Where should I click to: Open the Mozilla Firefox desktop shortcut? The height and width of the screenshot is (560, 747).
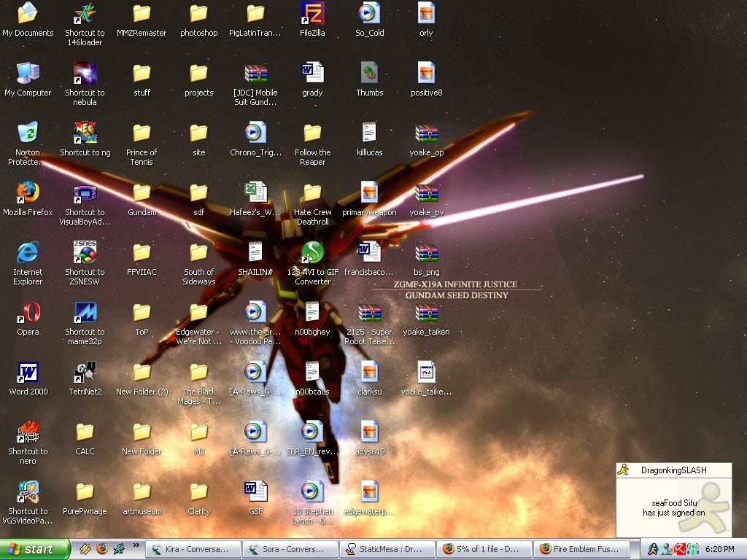click(28, 194)
